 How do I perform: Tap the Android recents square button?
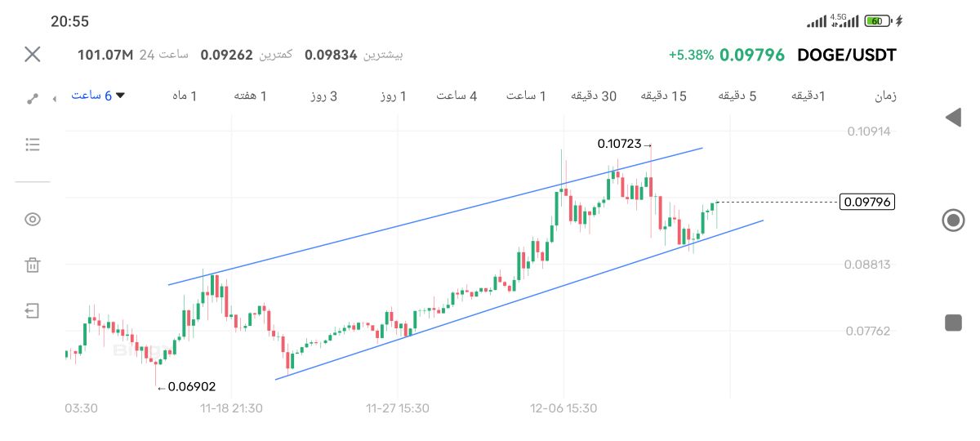point(953,323)
